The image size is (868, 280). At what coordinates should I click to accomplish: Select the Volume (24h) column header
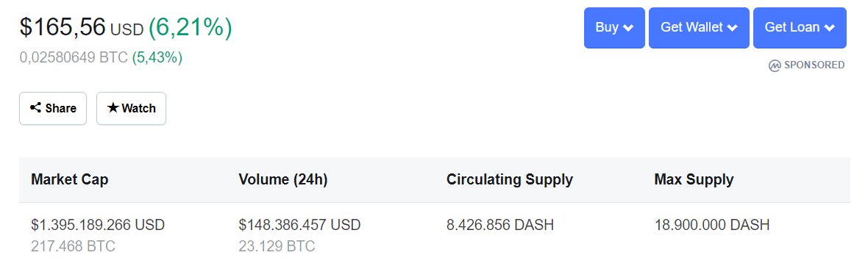(x=283, y=179)
